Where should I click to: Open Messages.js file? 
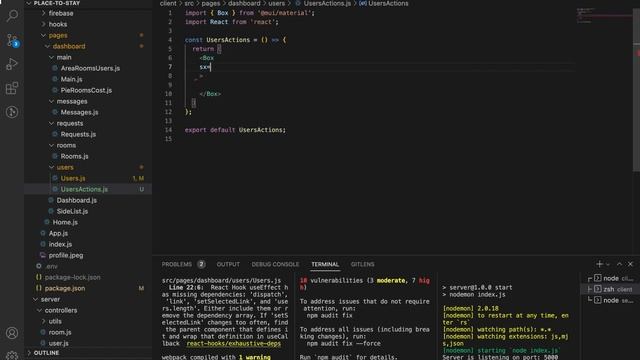79,112
